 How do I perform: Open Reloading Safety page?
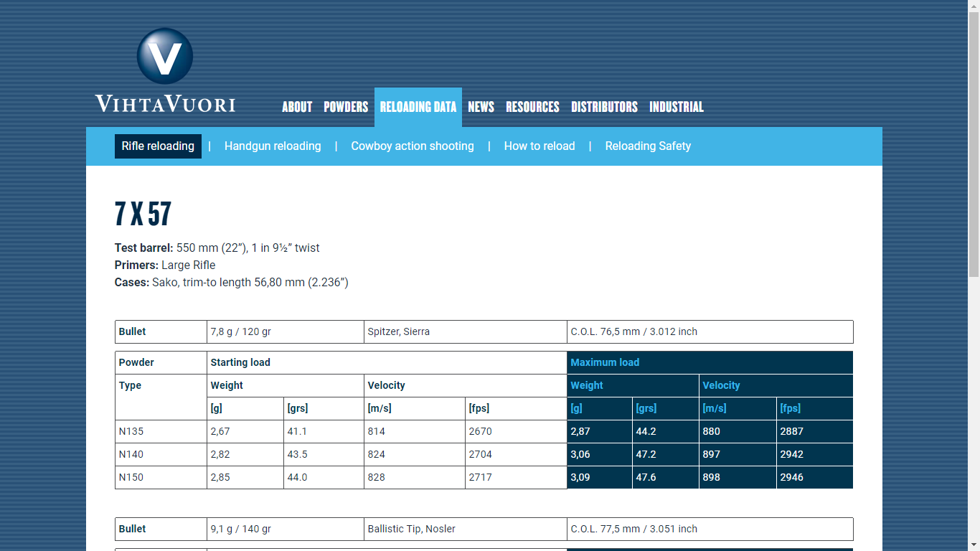(648, 146)
